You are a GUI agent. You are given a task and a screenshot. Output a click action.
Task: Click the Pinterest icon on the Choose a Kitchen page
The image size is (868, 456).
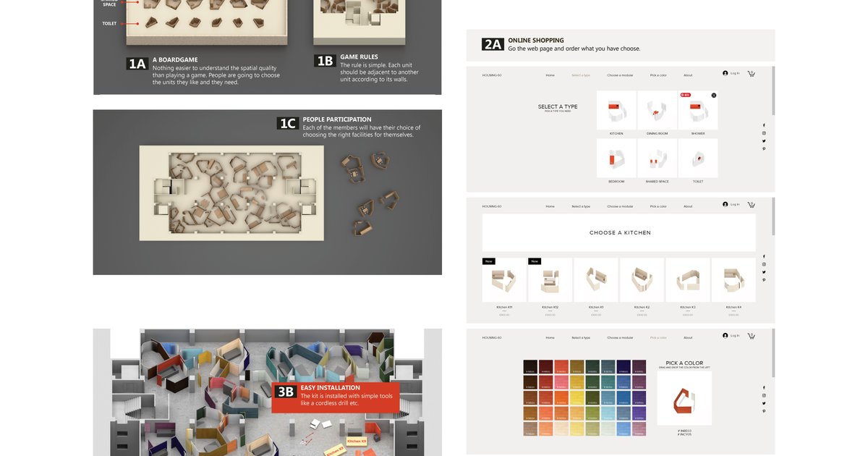pyautogui.click(x=764, y=280)
